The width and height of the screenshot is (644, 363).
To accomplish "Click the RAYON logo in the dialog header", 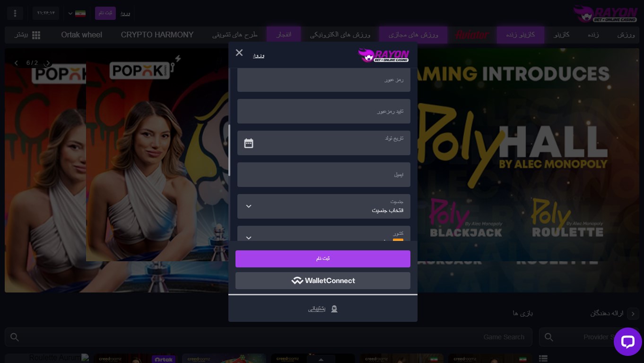I will tap(383, 55).
